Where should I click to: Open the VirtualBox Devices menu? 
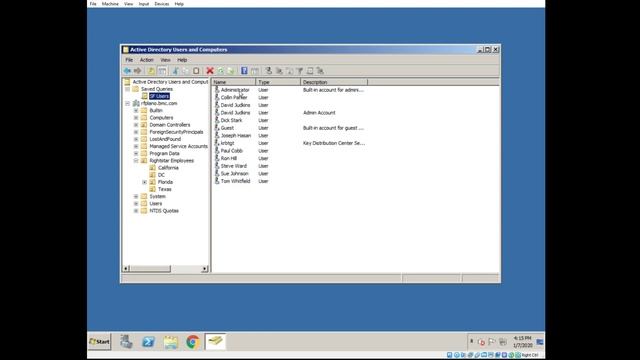162,4
